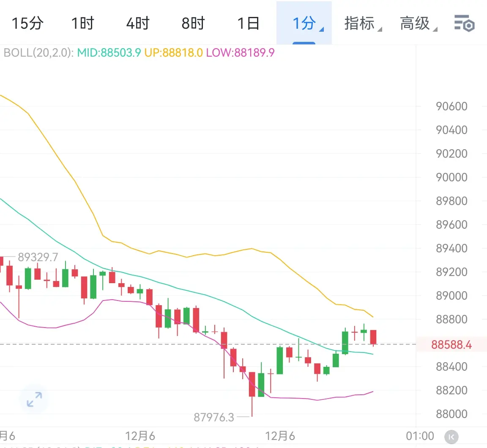The height and width of the screenshot is (448, 487).
Task: Click the 90200 price axis label
Action: tap(451, 153)
